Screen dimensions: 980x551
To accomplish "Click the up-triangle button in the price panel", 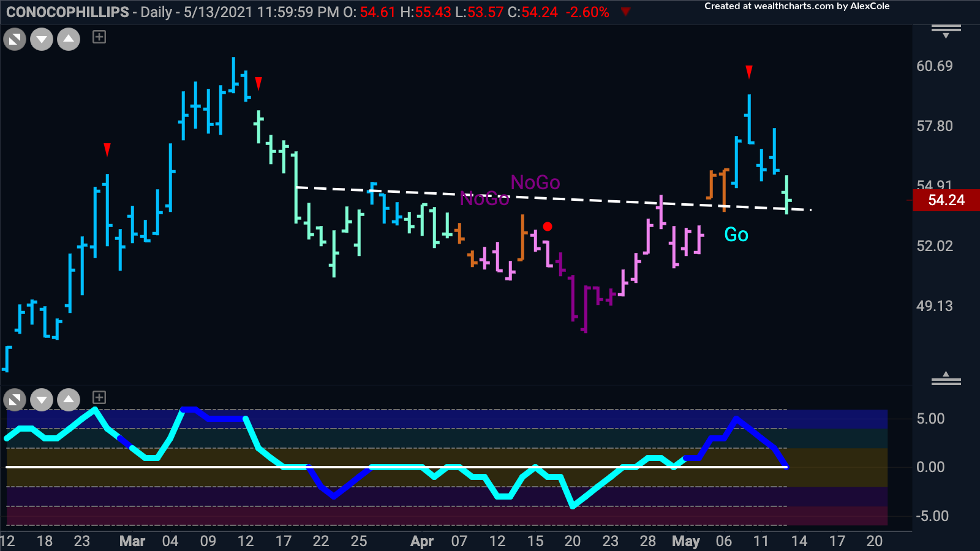I will point(69,40).
